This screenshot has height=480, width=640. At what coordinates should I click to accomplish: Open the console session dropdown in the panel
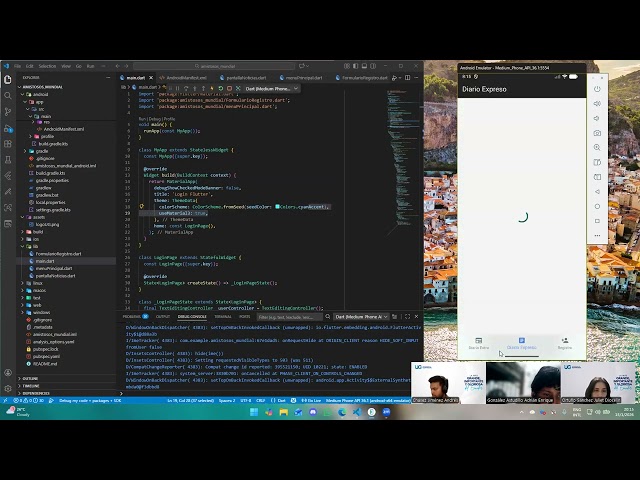[362, 317]
